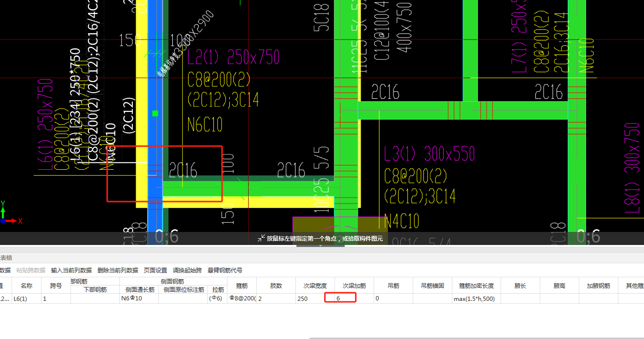Select the 名称 column header

(27, 285)
